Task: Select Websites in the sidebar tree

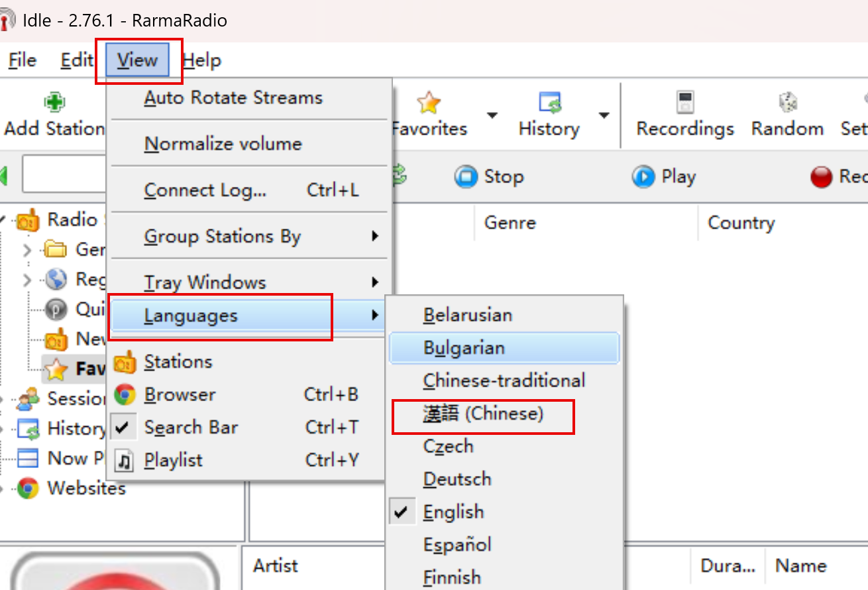Action: 86,489
